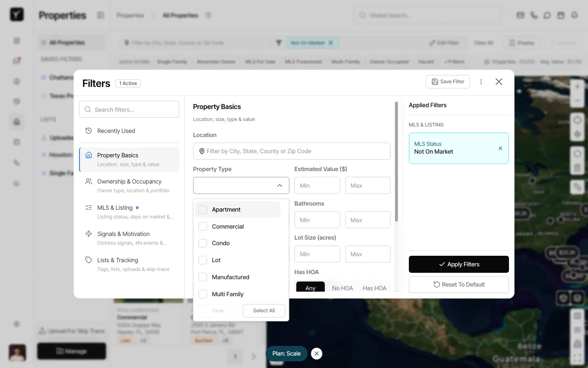Open the Estimated Value Min field dropdown area
588x368 pixels.
pyautogui.click(x=317, y=185)
